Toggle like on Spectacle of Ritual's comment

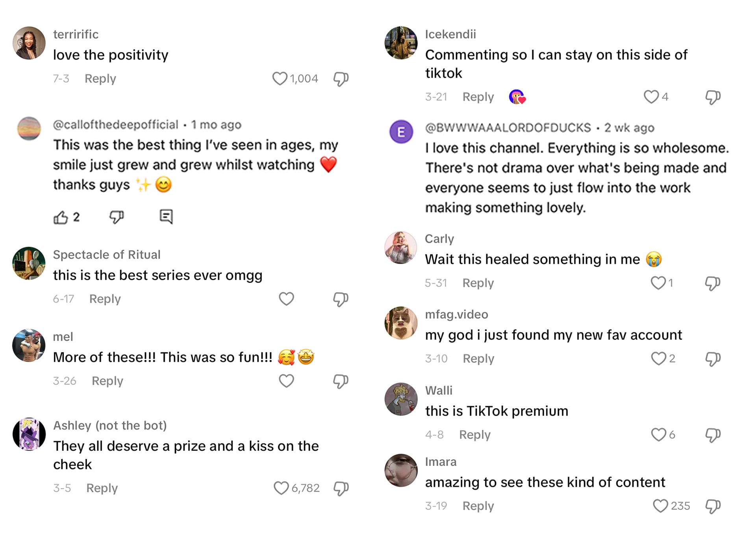click(x=286, y=299)
